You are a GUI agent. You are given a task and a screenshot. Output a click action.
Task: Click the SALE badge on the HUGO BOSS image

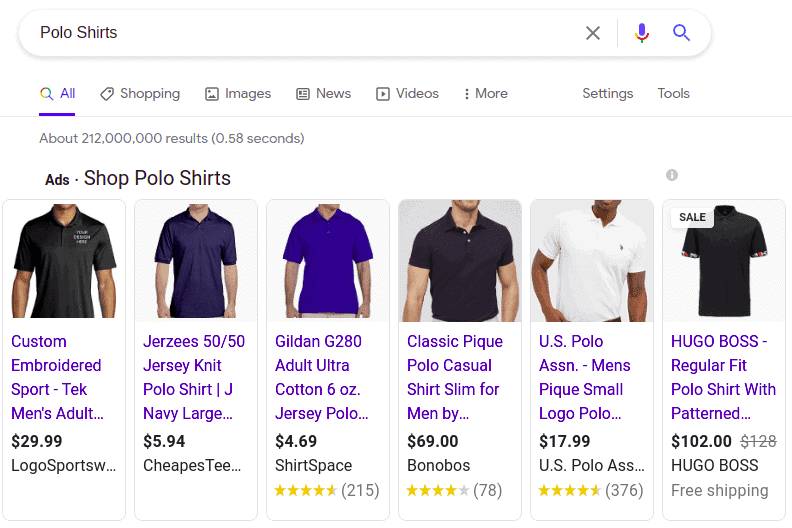point(692,217)
